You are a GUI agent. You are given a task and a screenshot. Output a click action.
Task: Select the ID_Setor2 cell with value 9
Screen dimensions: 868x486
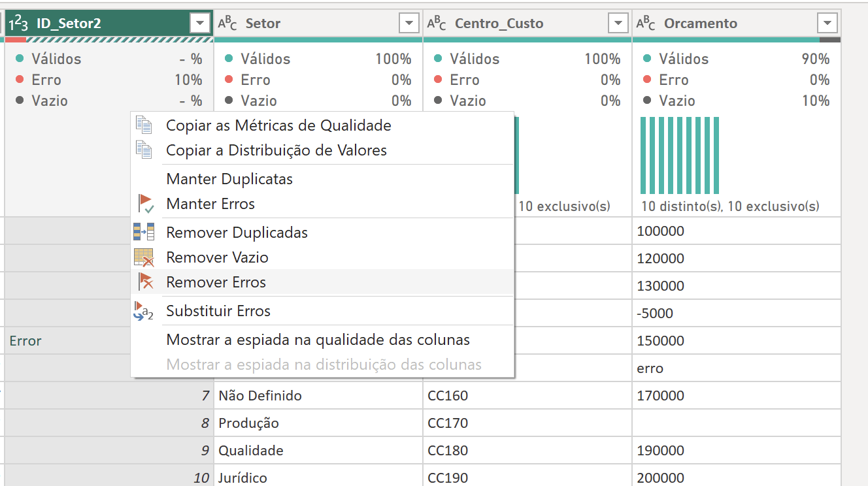pyautogui.click(x=109, y=451)
